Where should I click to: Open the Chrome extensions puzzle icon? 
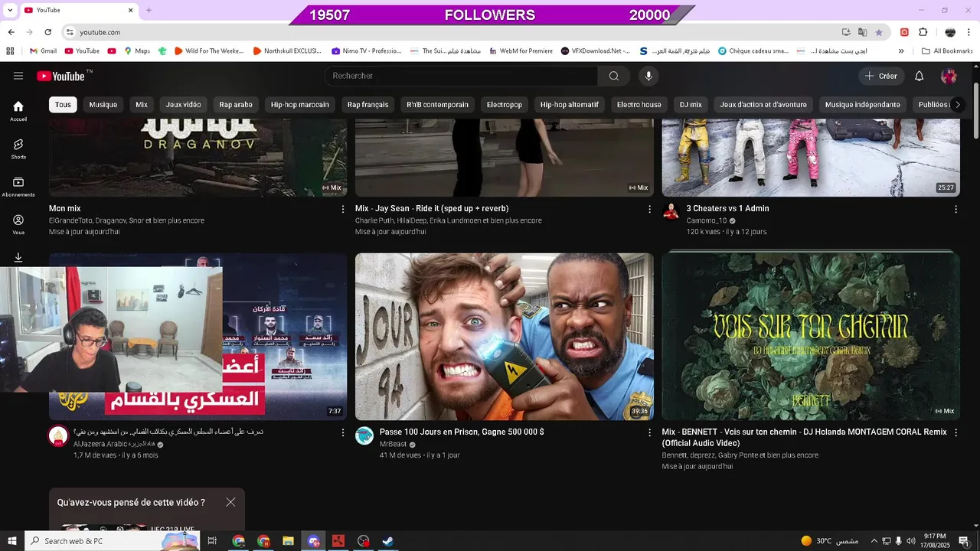(x=923, y=32)
